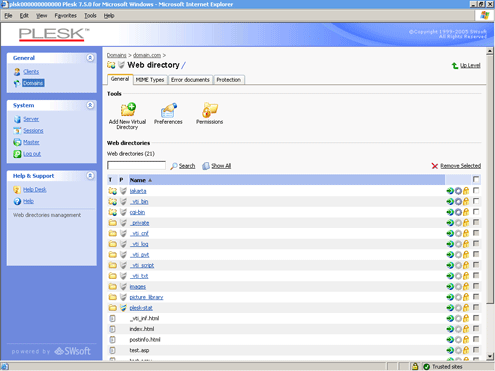Click the green arrow icon for plesk-stat
Image resolution: width=495 pixels, height=371 pixels.
[x=450, y=308]
